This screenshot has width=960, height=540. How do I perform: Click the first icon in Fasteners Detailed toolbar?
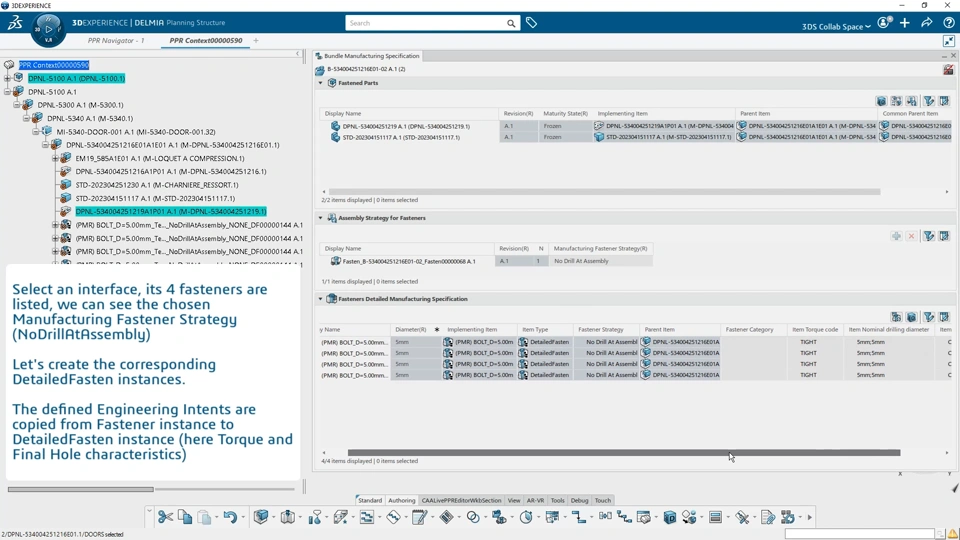point(896,317)
